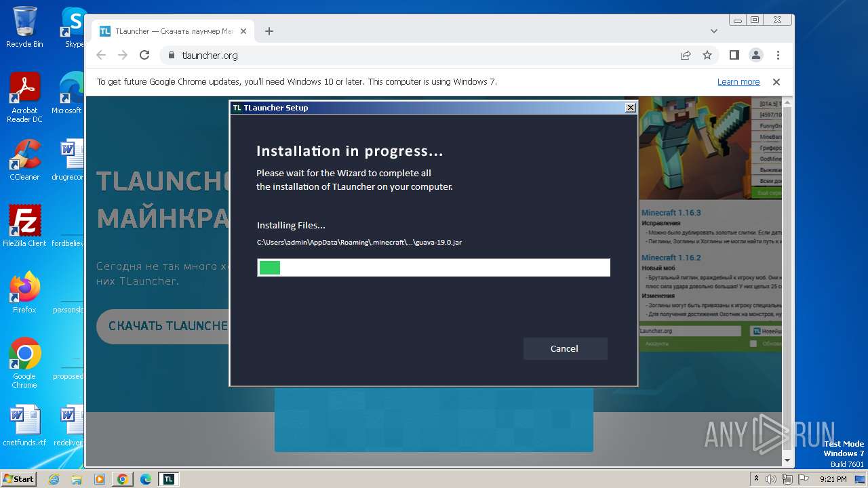868x488 pixels.
Task: Cancel the TLauncher installation
Action: click(565, 348)
